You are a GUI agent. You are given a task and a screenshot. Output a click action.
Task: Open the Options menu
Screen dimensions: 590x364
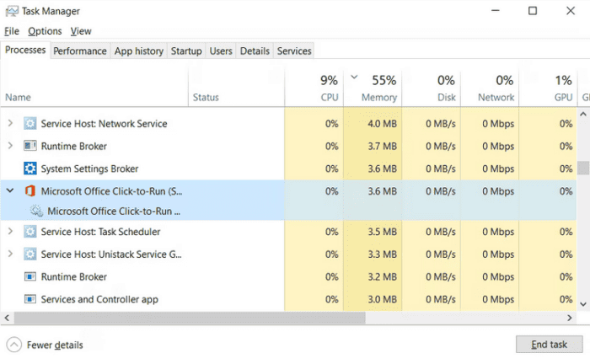pos(45,31)
